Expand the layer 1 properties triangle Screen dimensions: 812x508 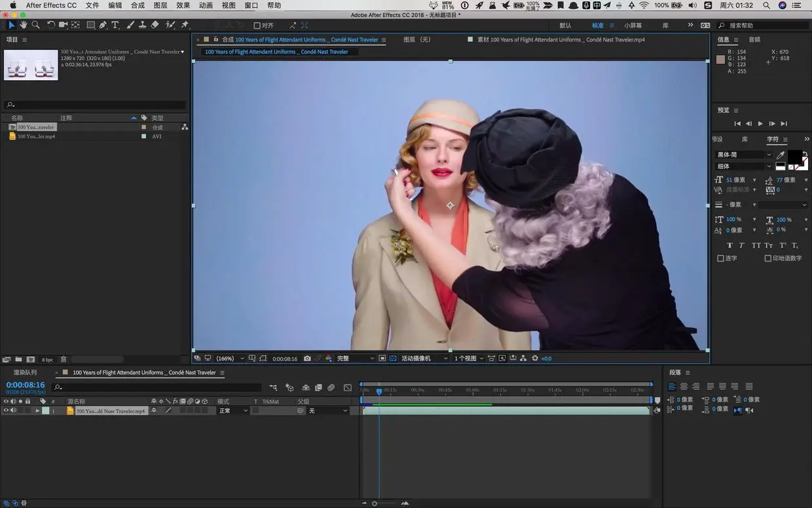point(37,411)
